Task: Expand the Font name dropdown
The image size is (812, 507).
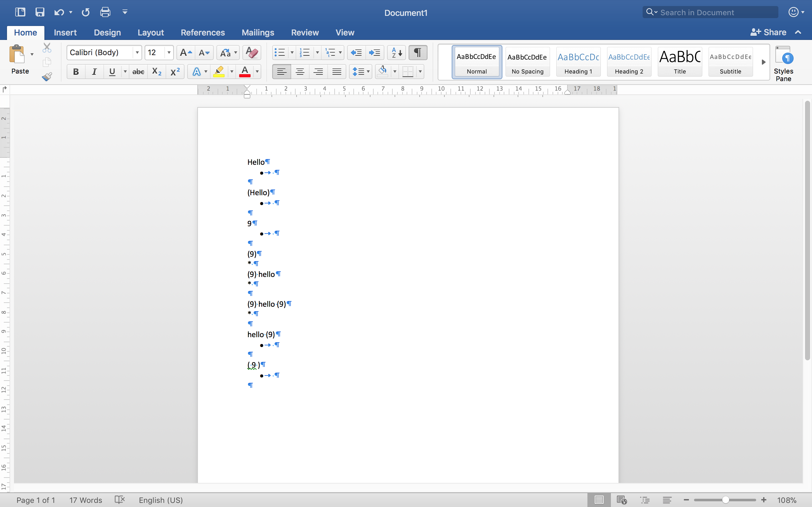Action: (136, 53)
